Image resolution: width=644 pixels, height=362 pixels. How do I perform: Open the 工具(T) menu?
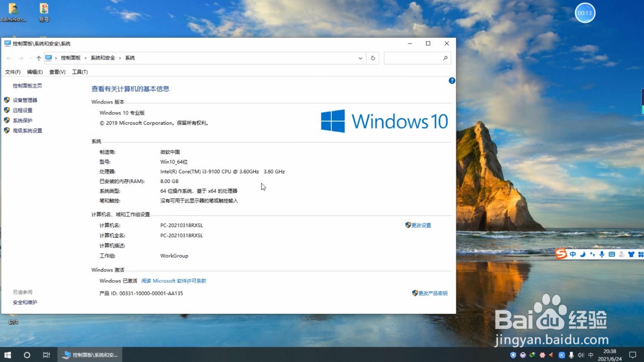(80, 72)
